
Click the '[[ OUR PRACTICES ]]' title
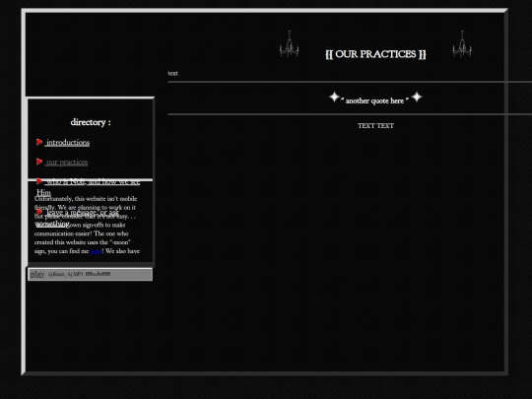coord(375,54)
